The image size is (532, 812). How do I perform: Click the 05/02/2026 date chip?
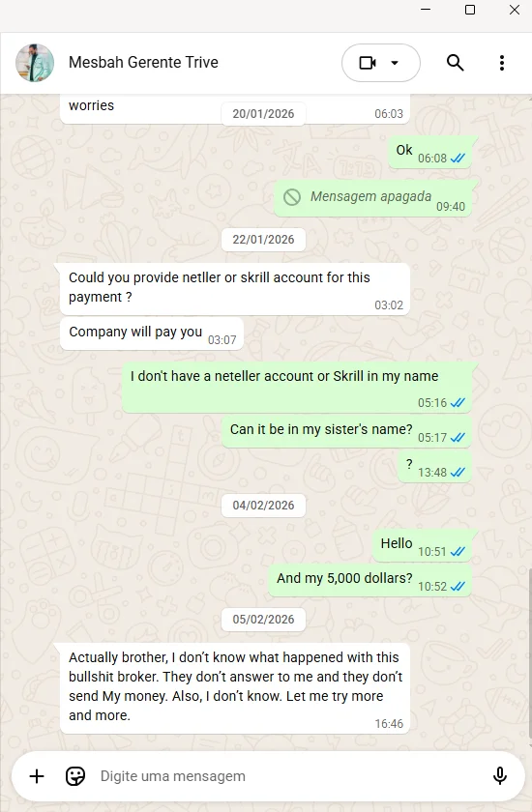pyautogui.click(x=263, y=620)
